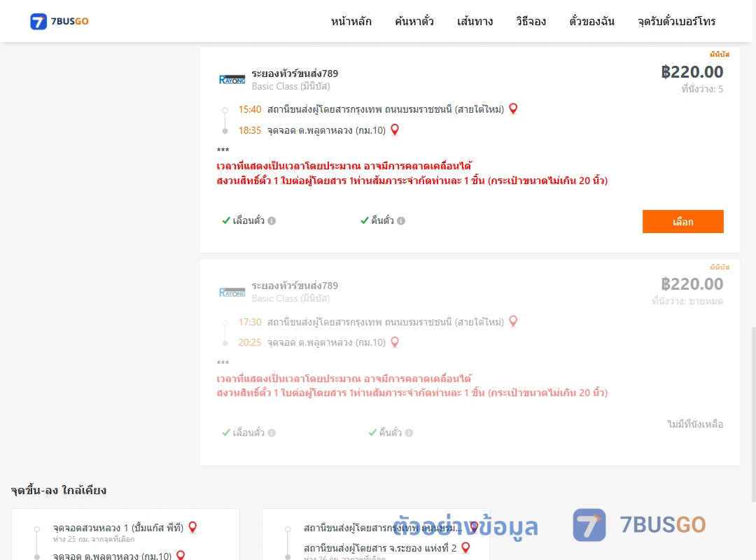The image size is (756, 560).
Task: Click Rayong operator logo in first card
Action: (232, 80)
